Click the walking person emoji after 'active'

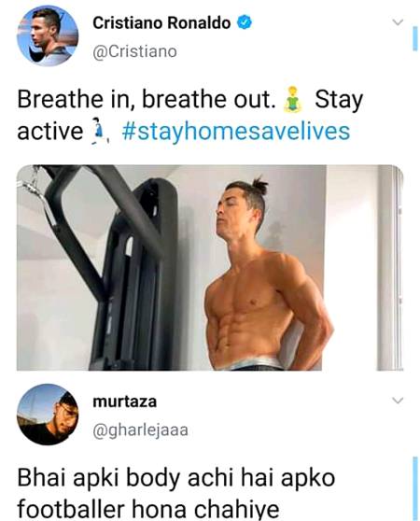[x=95, y=131]
